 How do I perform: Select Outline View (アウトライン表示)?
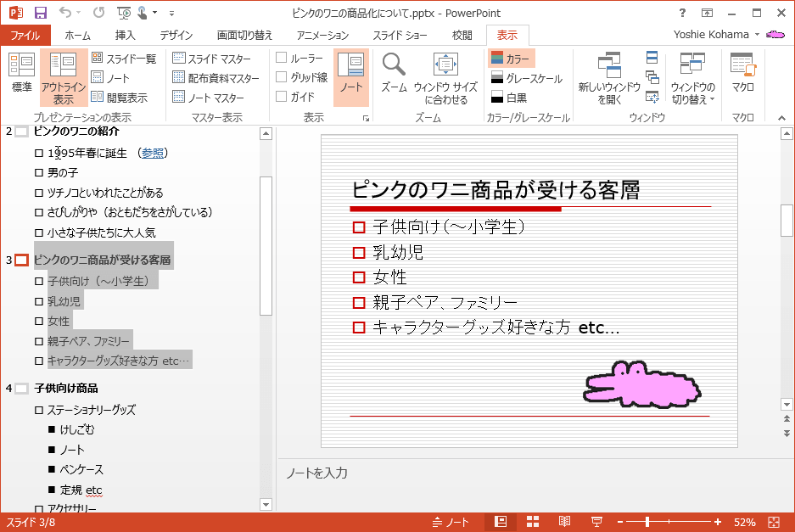(x=64, y=78)
